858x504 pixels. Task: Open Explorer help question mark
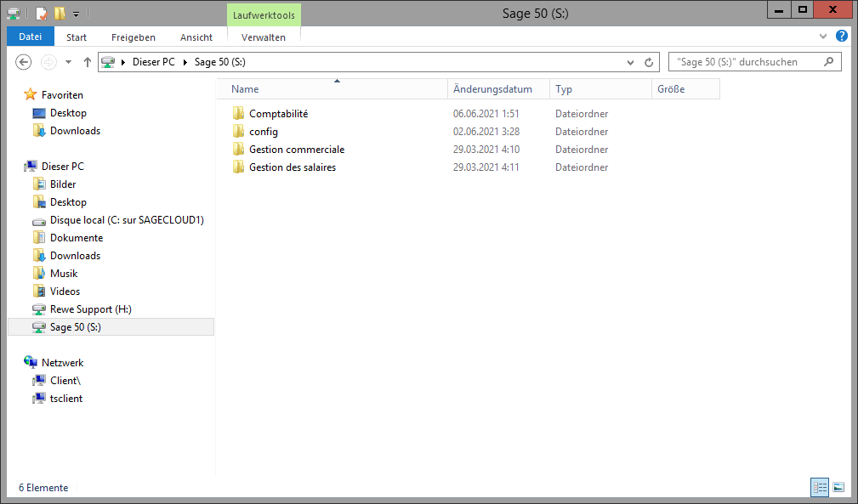[x=842, y=36]
